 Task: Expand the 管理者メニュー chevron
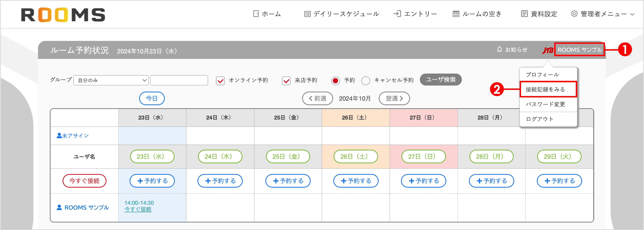632,14
